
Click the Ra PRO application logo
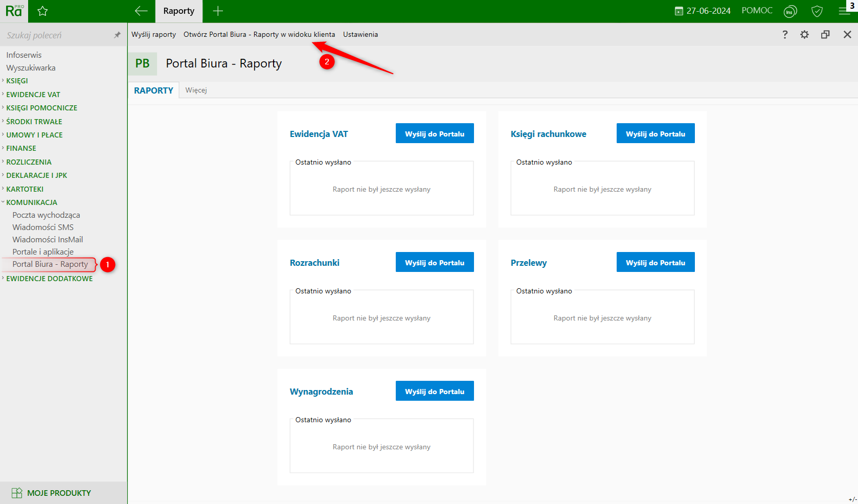pos(14,11)
